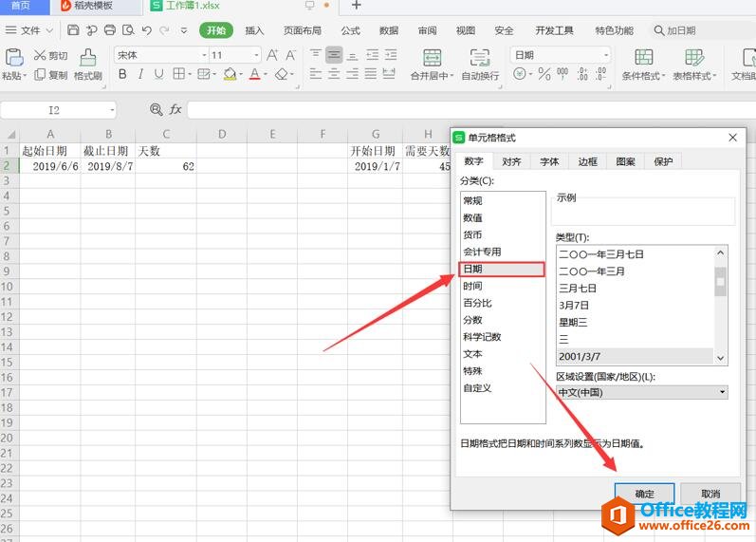Image resolution: width=756 pixels, height=542 pixels.
Task: Open the name box I2 dropdown
Action: [x=112, y=110]
